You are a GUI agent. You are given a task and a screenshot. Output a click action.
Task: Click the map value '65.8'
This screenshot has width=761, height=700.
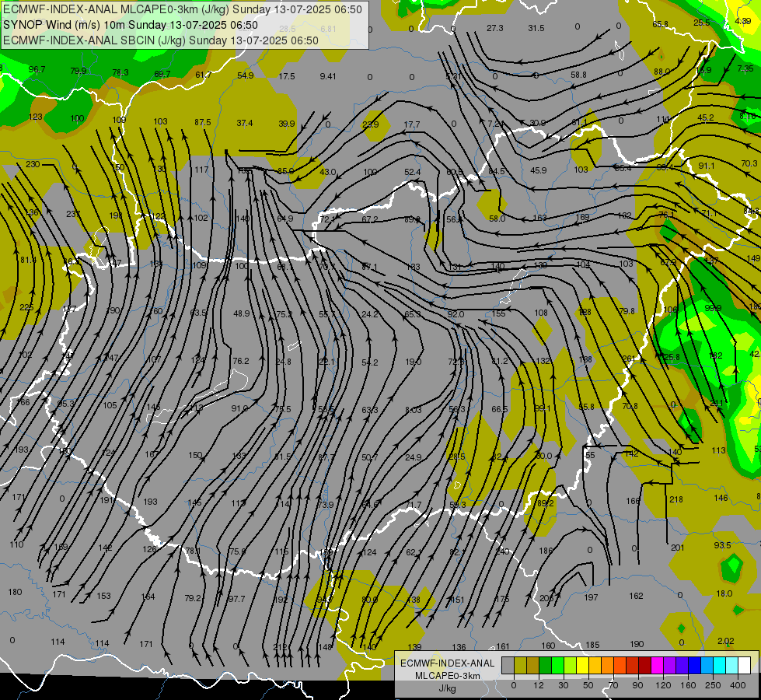click(660, 24)
